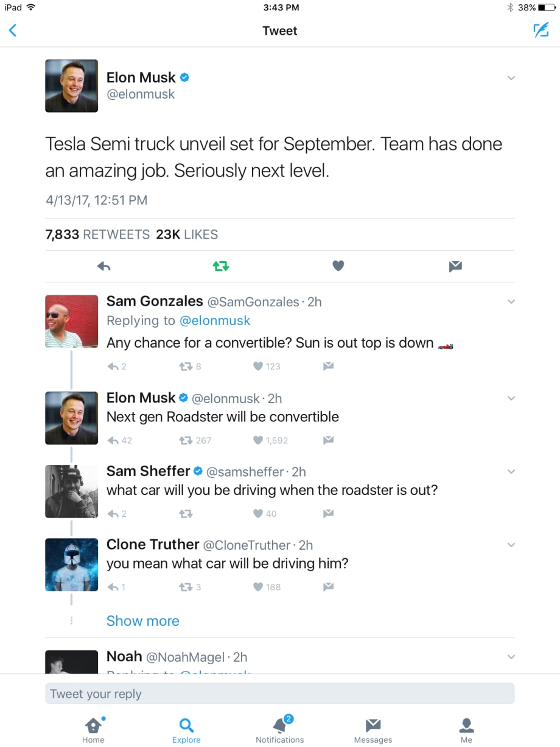
Task: Open the chevron menu on Sam Sheffer's tweet
Action: click(x=511, y=472)
